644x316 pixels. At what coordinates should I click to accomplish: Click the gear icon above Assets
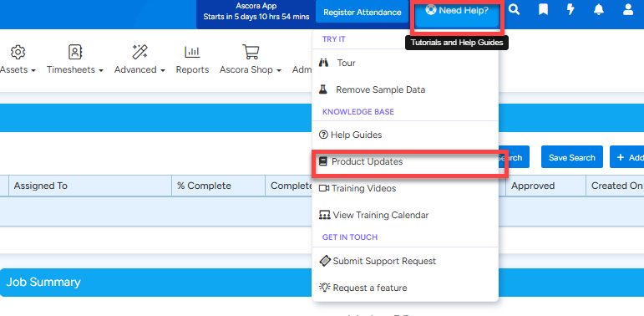click(18, 52)
